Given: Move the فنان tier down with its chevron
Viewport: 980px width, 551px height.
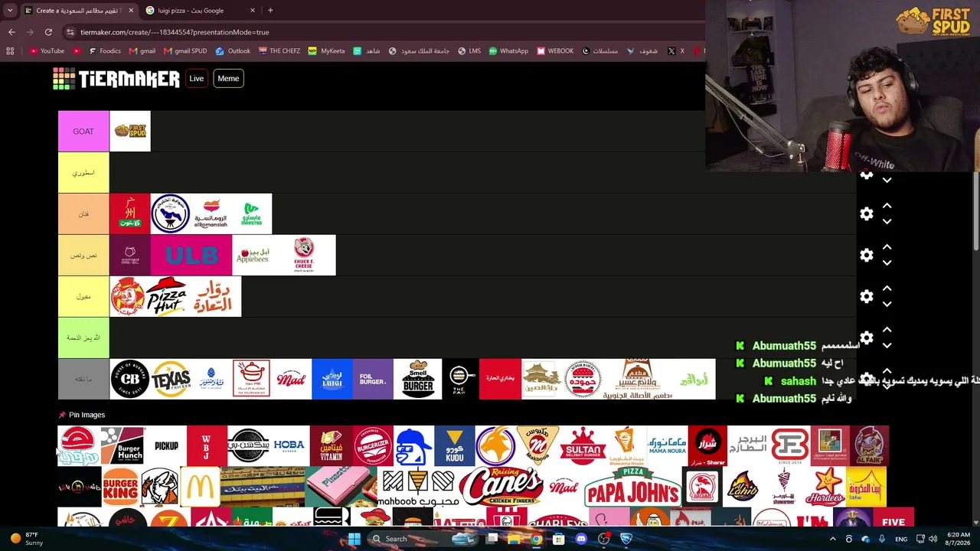Looking at the screenshot, I should tap(887, 222).
